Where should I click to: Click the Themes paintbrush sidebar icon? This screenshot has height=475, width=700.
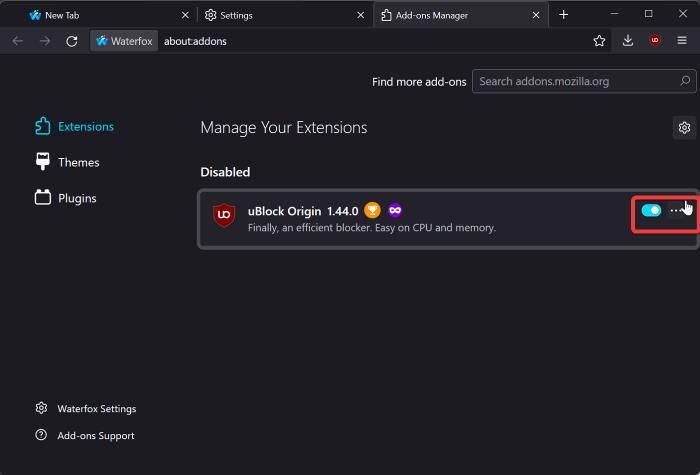tap(42, 161)
